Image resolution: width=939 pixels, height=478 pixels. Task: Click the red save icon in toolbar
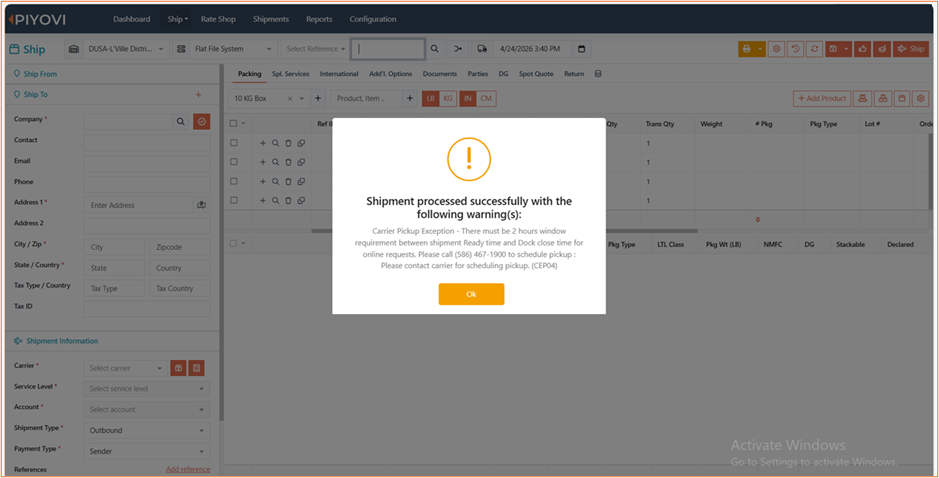(833, 49)
